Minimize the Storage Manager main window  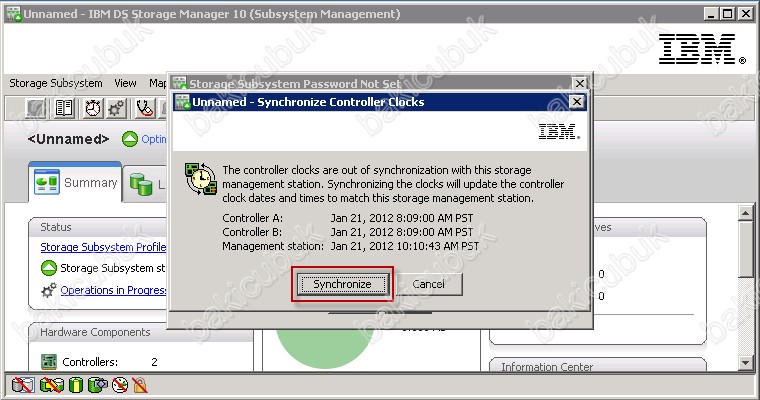point(711,14)
